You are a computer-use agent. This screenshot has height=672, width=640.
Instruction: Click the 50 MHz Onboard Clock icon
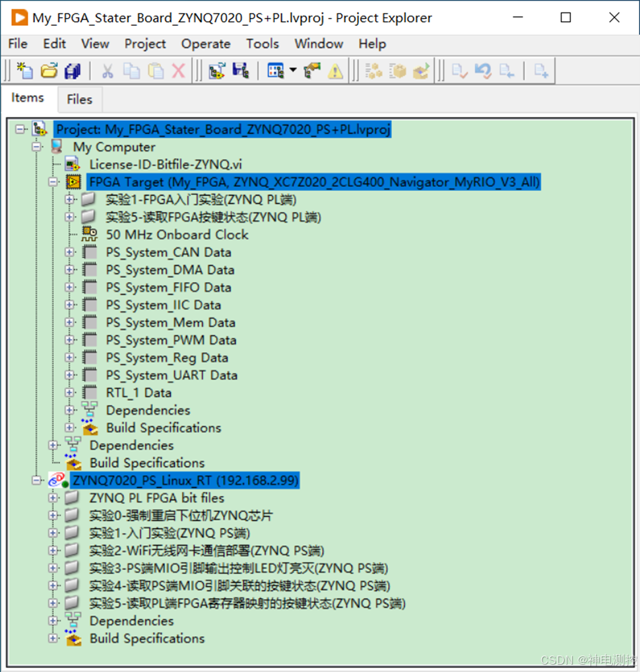(89, 234)
